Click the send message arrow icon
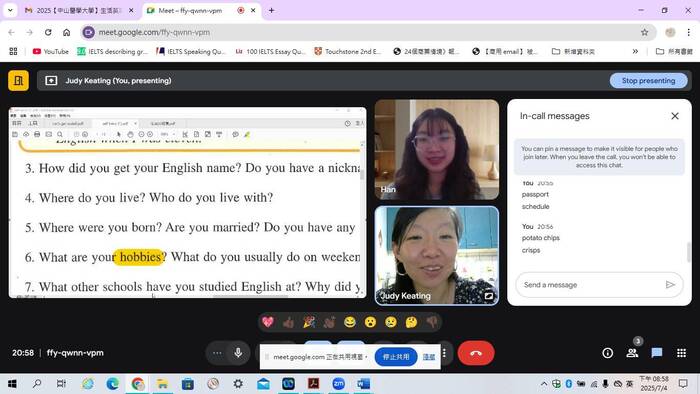The width and height of the screenshot is (700, 394). point(670,285)
